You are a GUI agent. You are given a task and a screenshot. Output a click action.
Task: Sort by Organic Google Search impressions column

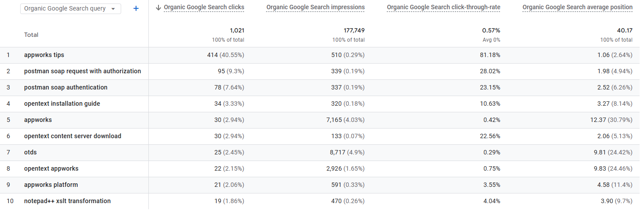(x=315, y=7)
